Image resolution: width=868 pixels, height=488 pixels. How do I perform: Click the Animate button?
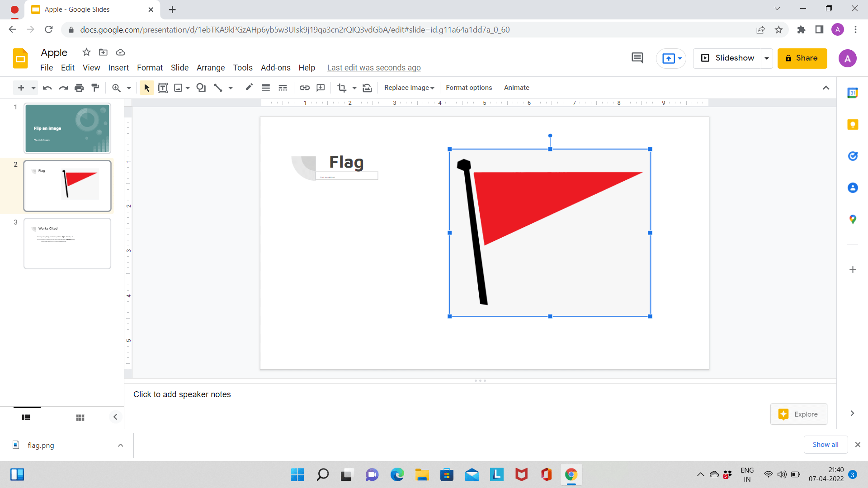click(516, 87)
